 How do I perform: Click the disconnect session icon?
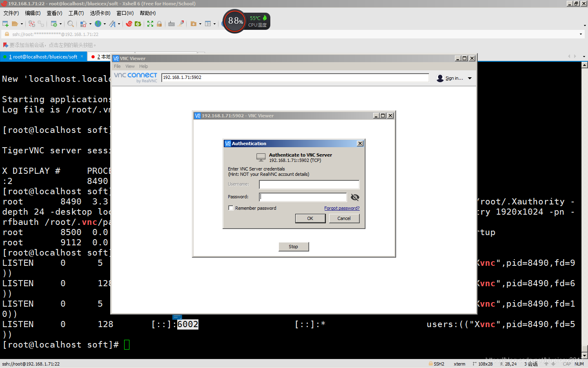pos(32,24)
